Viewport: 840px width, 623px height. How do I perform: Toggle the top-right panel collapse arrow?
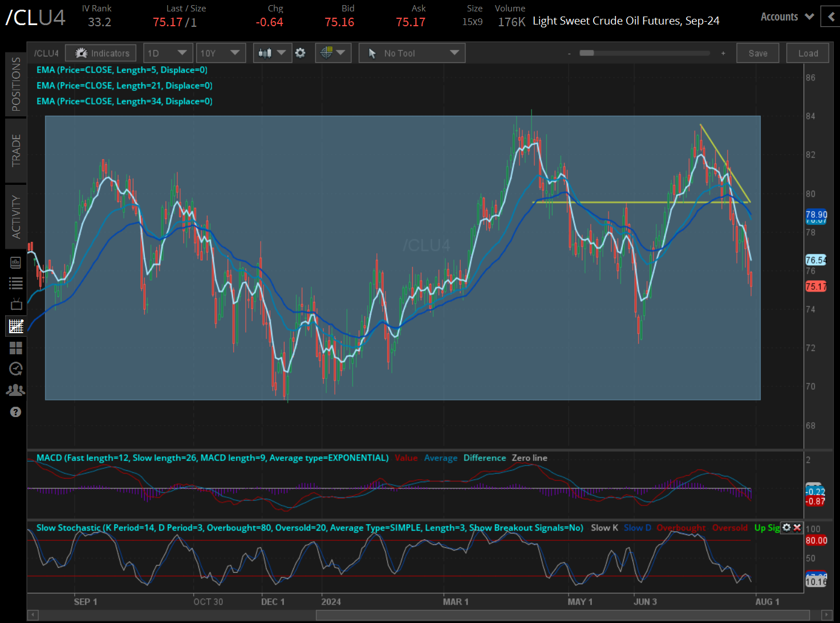(x=830, y=17)
